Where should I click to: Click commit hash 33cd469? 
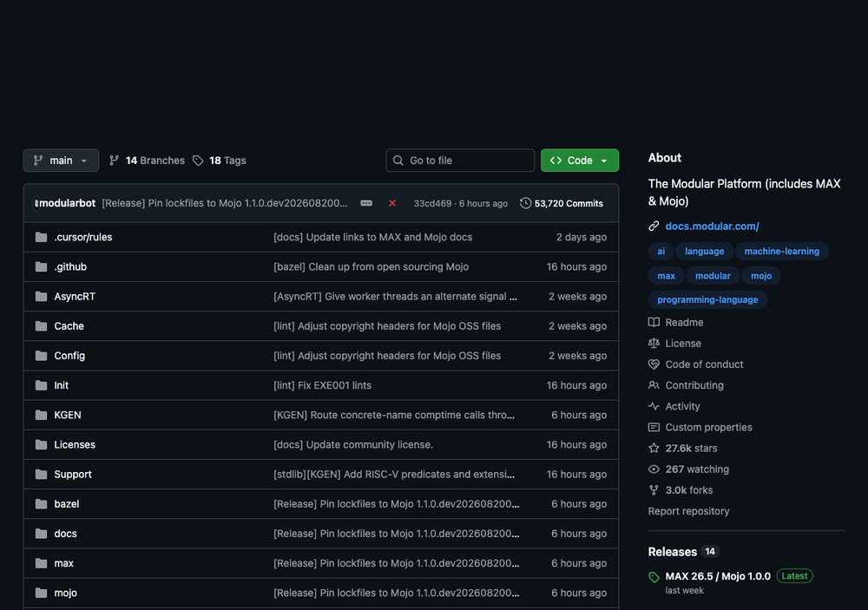click(432, 203)
